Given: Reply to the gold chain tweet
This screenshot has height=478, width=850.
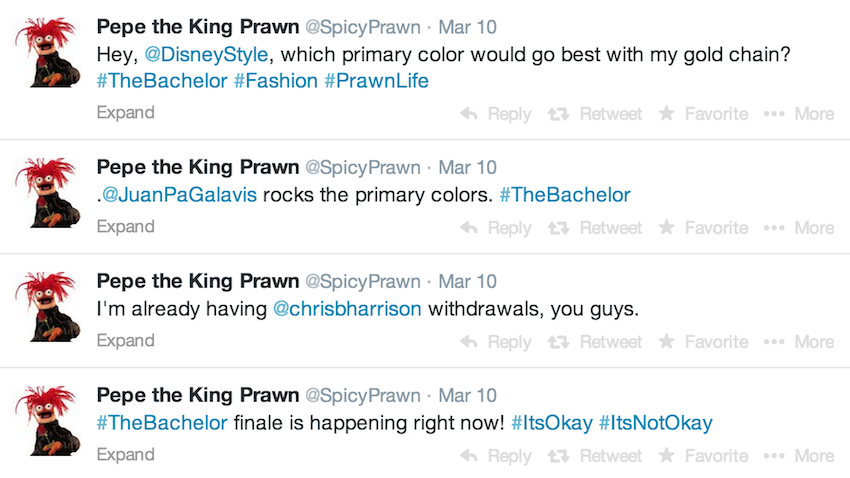Looking at the screenshot, I should point(496,114).
